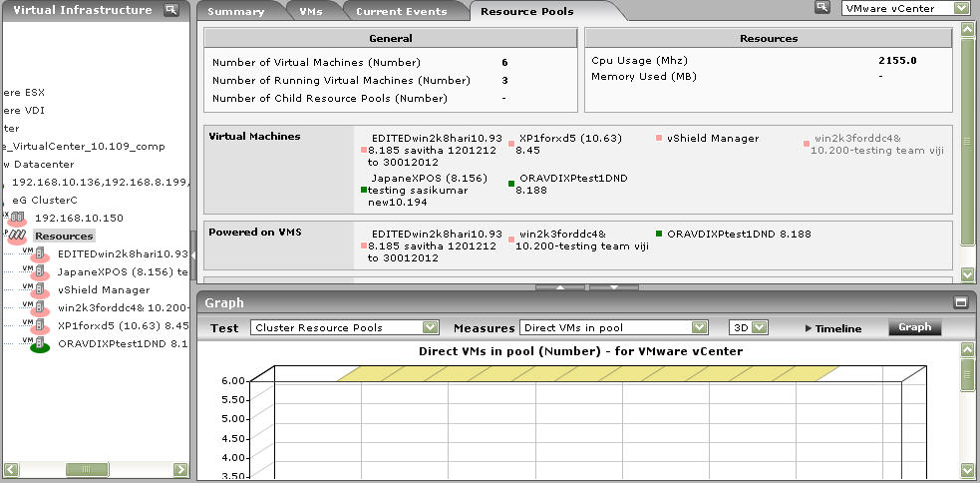980x483 pixels.
Task: Select EDITEDwin2k8hari10.93 tree item
Action: pos(123,254)
